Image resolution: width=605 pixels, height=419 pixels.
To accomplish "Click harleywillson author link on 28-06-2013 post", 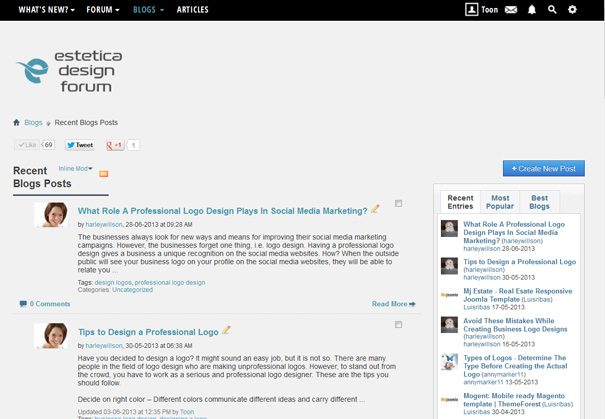I will (x=104, y=225).
